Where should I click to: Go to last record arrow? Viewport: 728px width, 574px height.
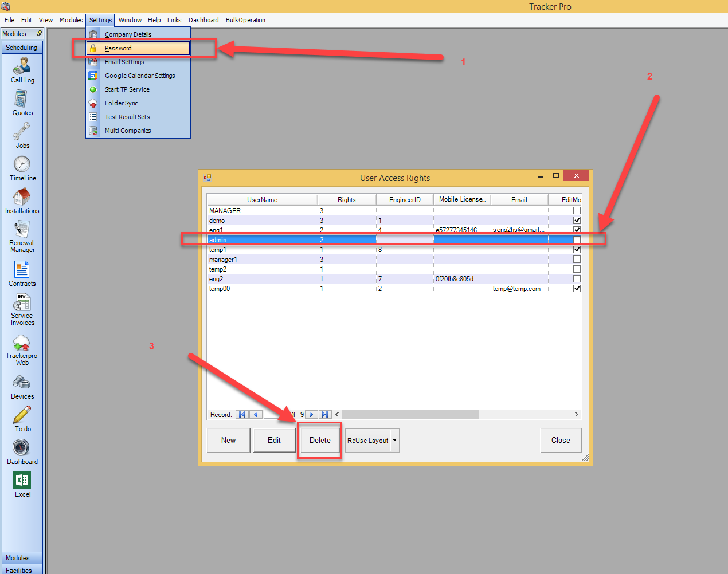(325, 414)
